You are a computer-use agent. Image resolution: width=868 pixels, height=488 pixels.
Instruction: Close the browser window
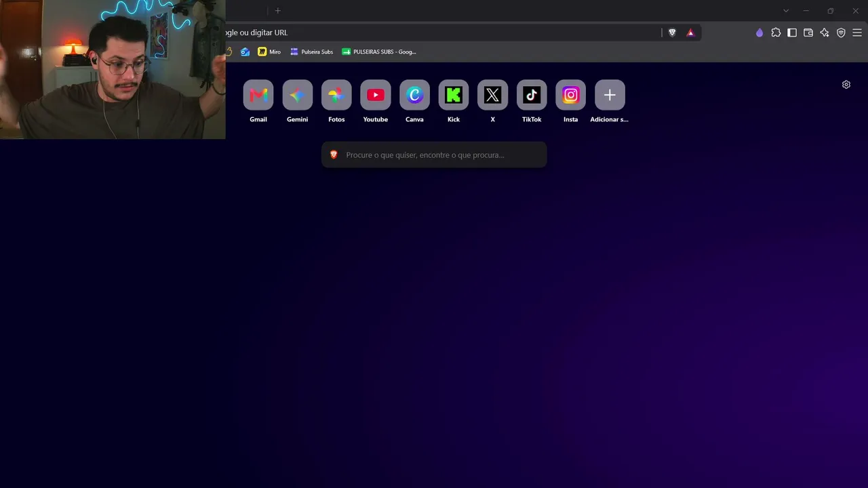856,11
